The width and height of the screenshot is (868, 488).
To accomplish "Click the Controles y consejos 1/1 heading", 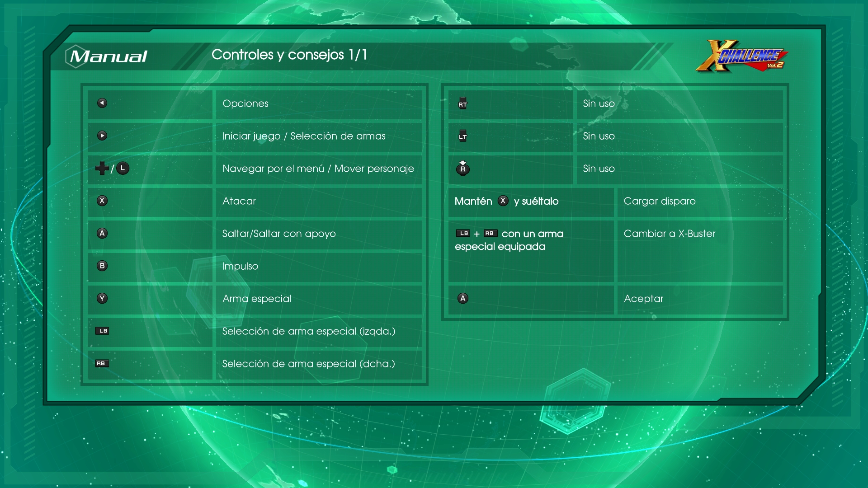I will click(x=289, y=55).
